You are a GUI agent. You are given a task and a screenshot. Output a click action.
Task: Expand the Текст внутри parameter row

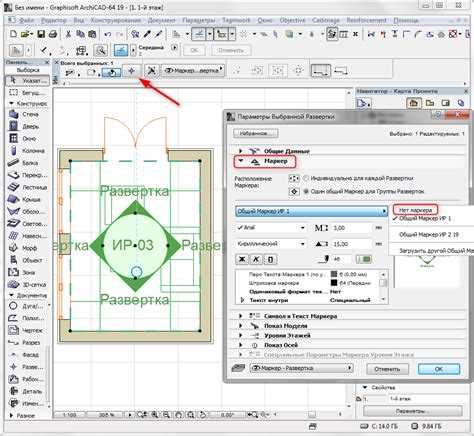point(242,300)
